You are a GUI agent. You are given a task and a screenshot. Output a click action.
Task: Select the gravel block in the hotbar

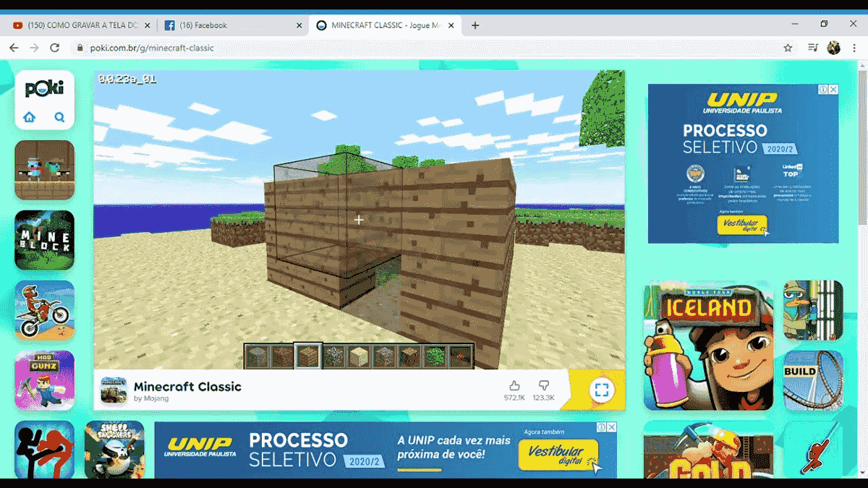point(384,356)
